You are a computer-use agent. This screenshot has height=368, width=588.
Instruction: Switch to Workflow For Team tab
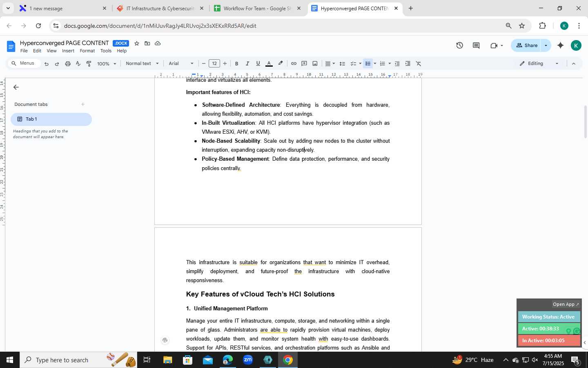(257, 8)
